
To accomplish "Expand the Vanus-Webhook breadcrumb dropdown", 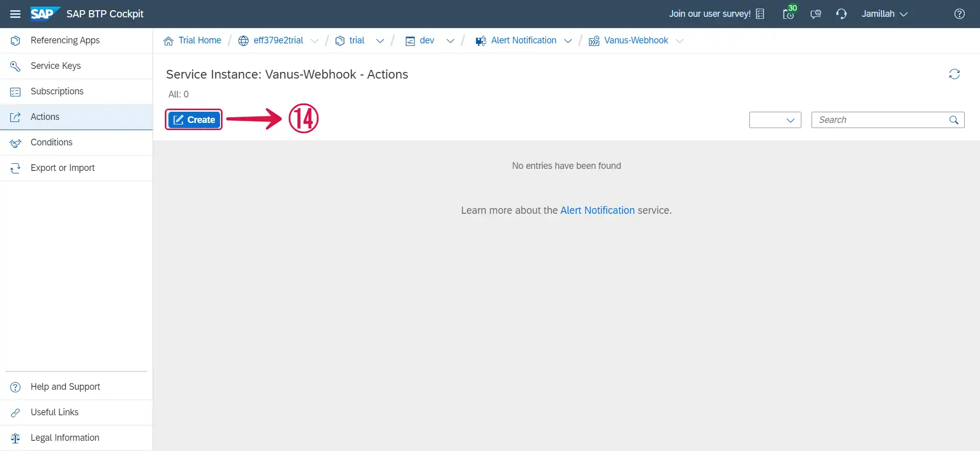I will pos(679,41).
